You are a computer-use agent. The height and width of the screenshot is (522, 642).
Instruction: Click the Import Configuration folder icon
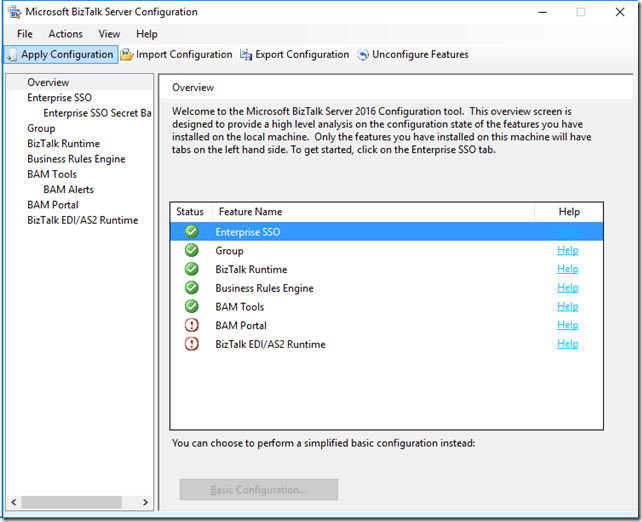[127, 54]
